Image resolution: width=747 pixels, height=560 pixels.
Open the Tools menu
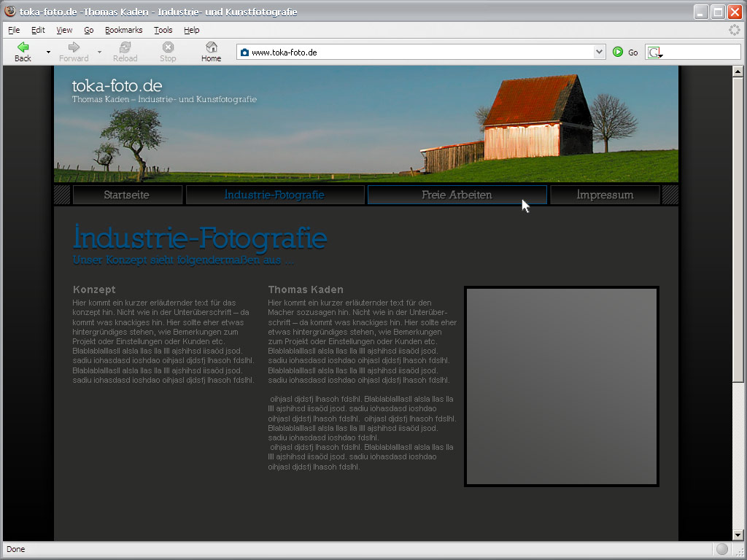[x=163, y=30]
